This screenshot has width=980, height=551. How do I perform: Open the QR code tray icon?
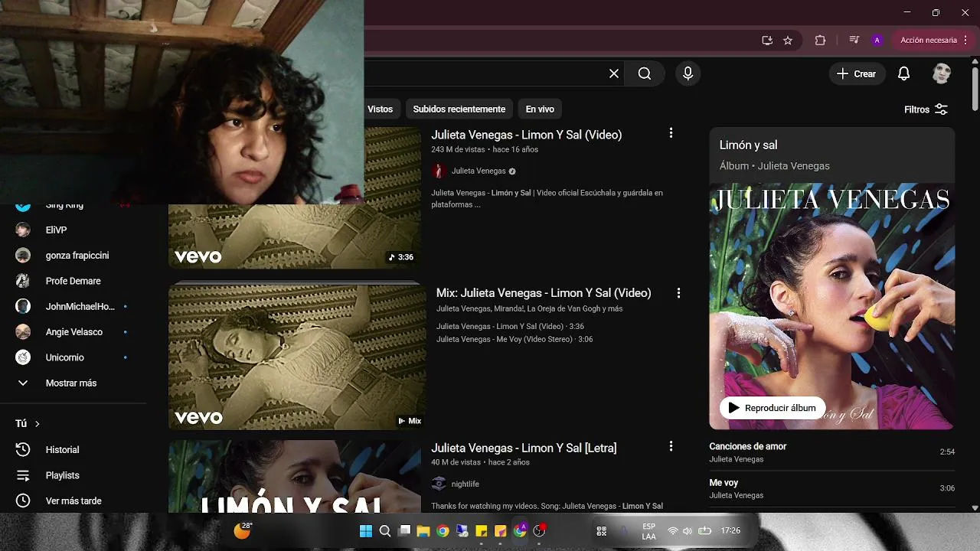coord(602,531)
